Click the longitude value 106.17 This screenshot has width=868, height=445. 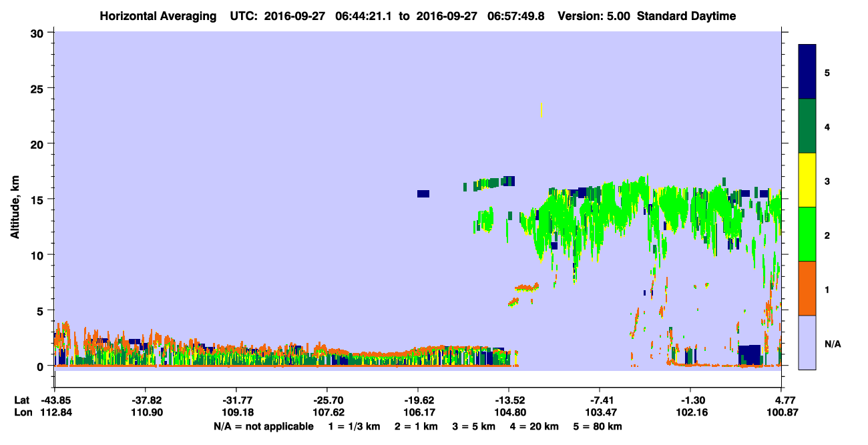[x=418, y=412]
